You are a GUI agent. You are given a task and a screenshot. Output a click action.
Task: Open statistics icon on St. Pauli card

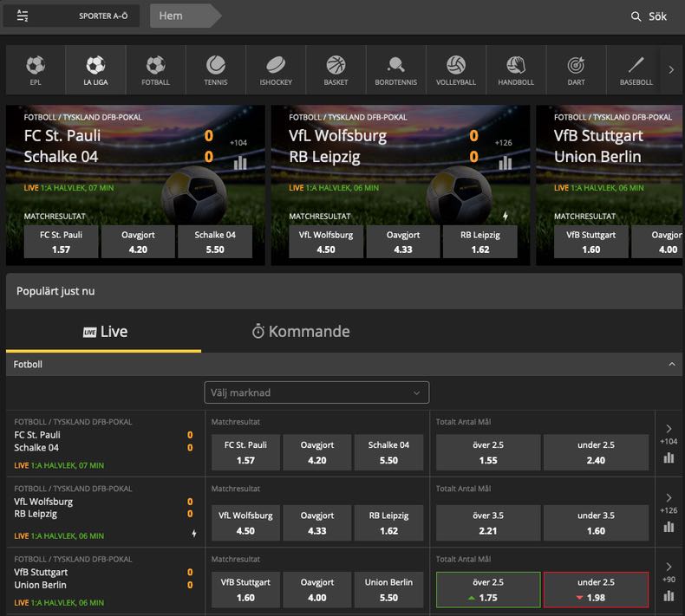pos(240,163)
